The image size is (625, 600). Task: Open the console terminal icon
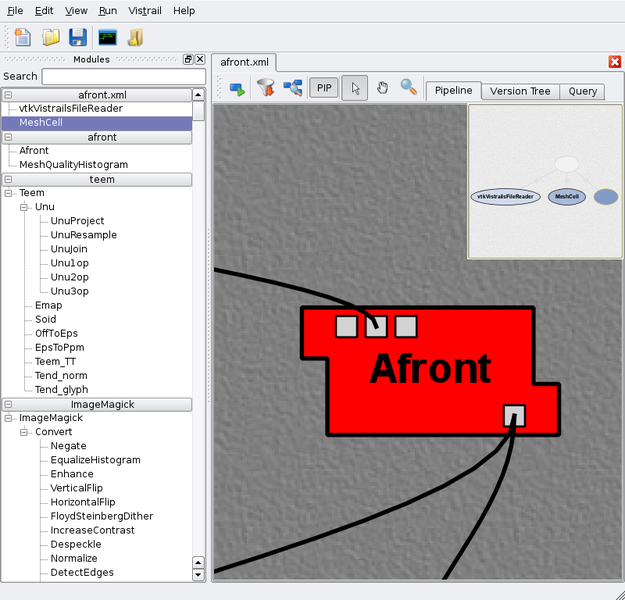107,37
